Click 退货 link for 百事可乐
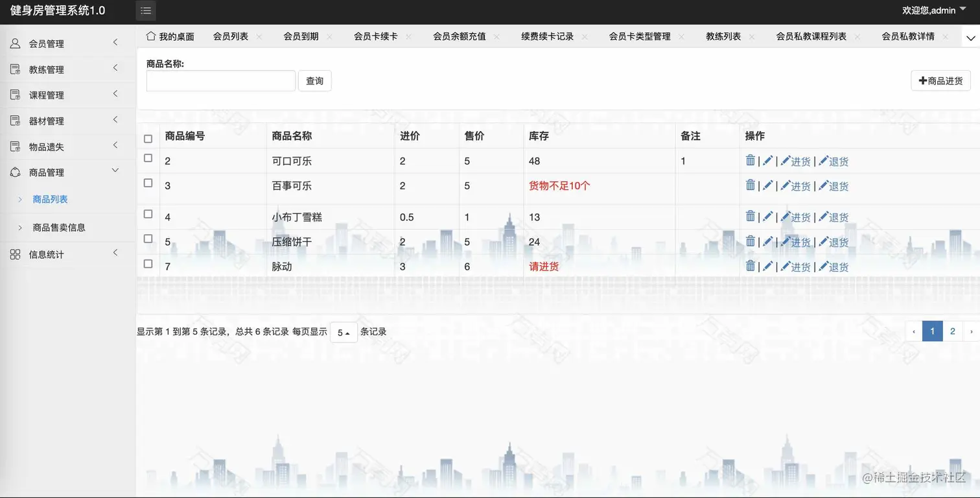The image size is (980, 498). 834,186
